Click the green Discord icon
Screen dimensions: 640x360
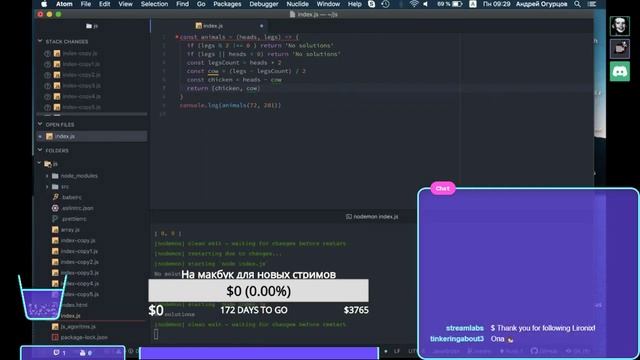[620, 72]
